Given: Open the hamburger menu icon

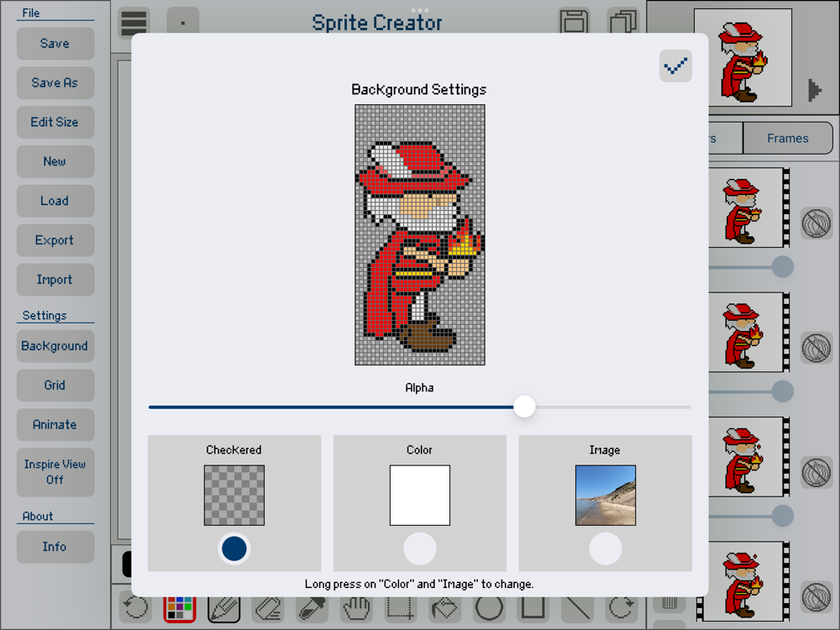Looking at the screenshot, I should click(134, 23).
